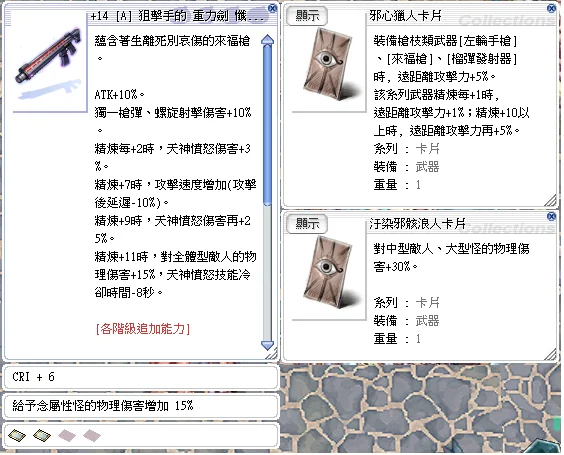Close the 汙染邪骸浪人卡片 window
Viewport: 564px width, 455px height.
tap(551, 216)
